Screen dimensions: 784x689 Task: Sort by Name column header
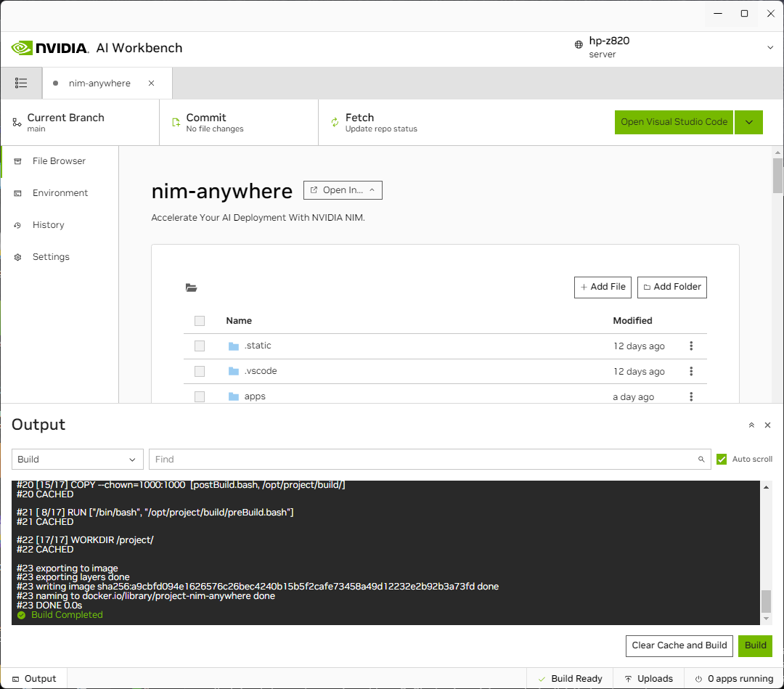click(239, 320)
